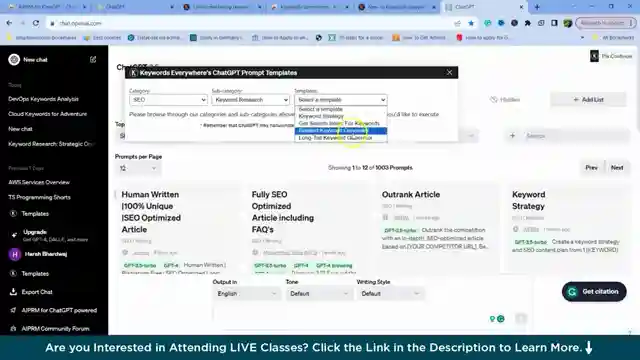Click the Pin Coinbase extension button
The height and width of the screenshot is (360, 640).
point(611,56)
